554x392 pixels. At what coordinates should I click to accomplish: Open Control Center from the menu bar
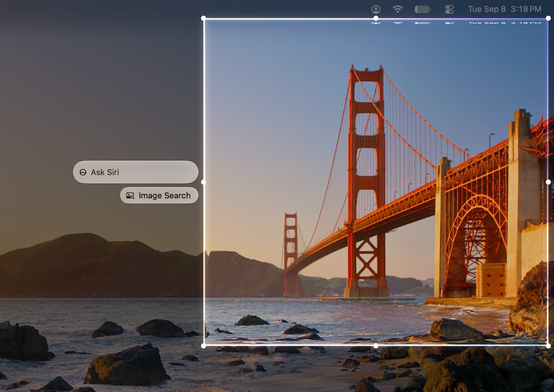(449, 9)
